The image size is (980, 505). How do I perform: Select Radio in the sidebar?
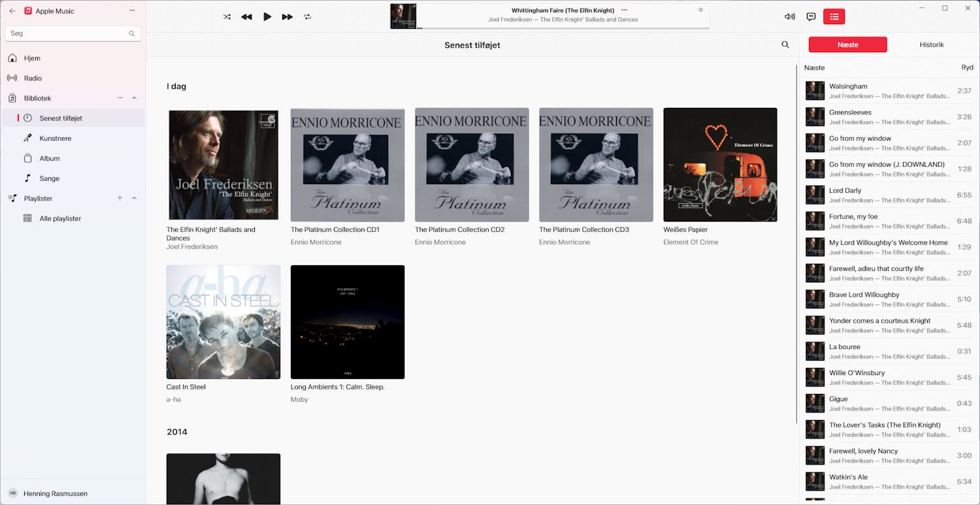31,78
